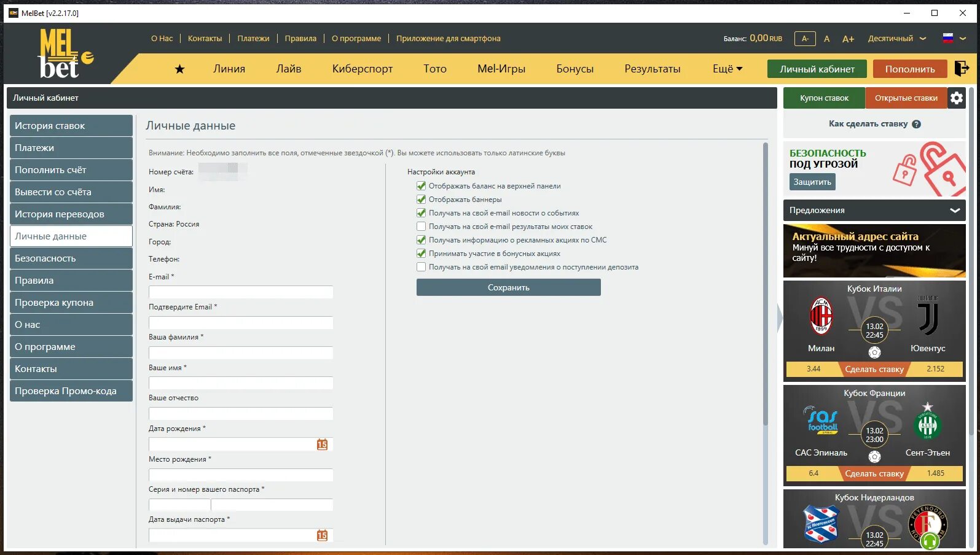
Task: Open Приложение для смартфона link
Action: click(448, 39)
